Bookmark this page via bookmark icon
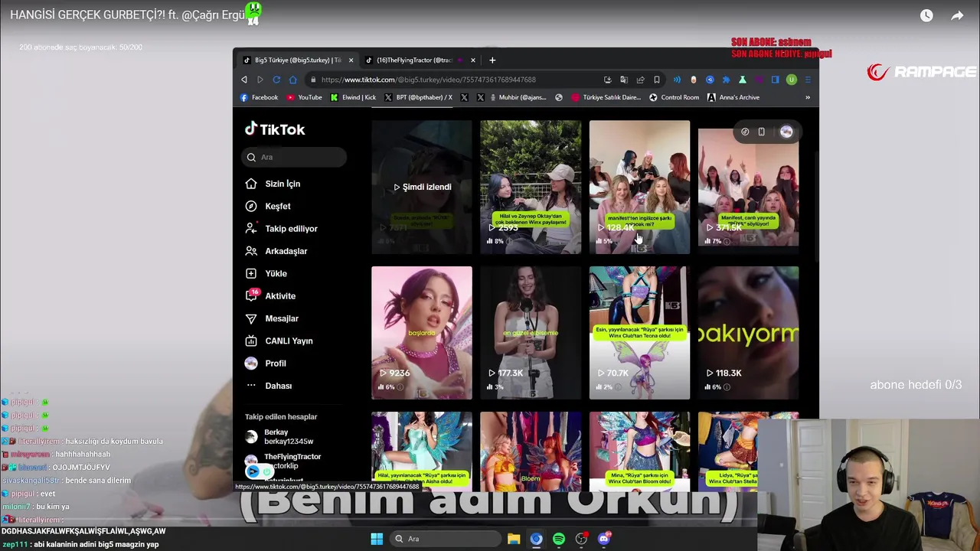 (x=656, y=80)
